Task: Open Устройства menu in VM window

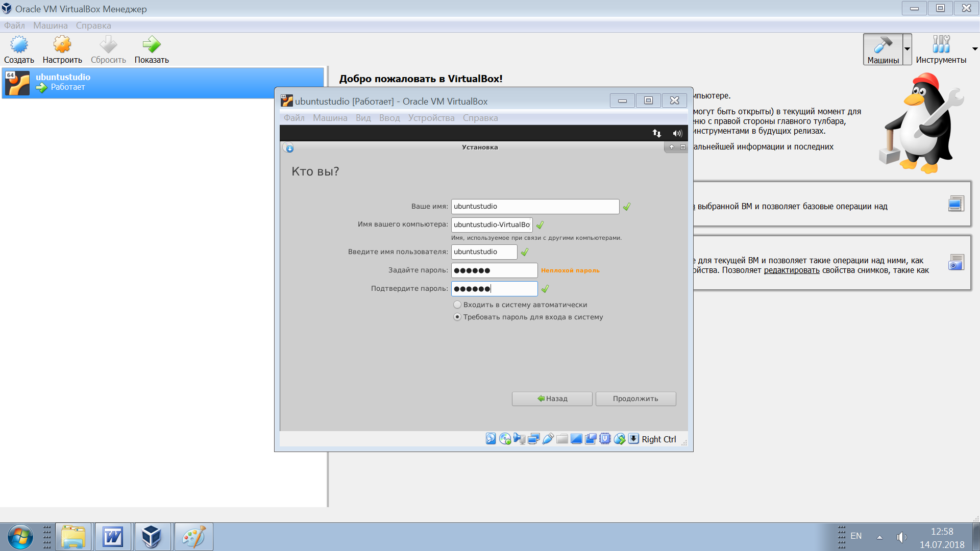Action: pos(431,118)
